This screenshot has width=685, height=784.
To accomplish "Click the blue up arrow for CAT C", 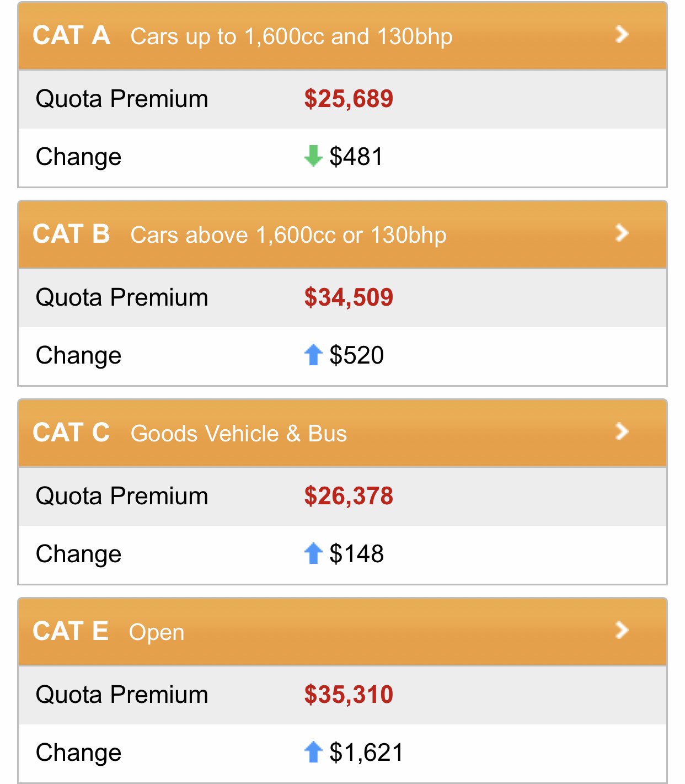I will pyautogui.click(x=313, y=553).
